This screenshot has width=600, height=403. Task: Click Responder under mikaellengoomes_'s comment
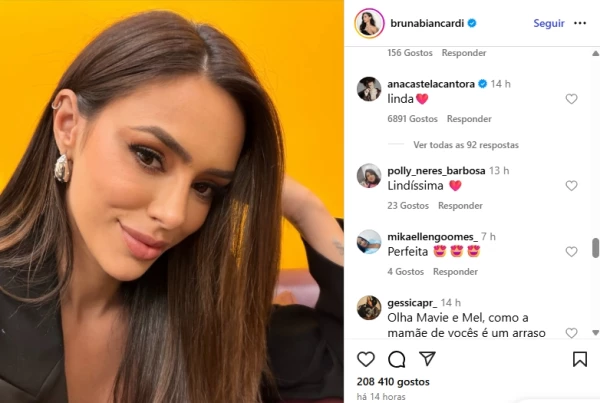tap(455, 271)
